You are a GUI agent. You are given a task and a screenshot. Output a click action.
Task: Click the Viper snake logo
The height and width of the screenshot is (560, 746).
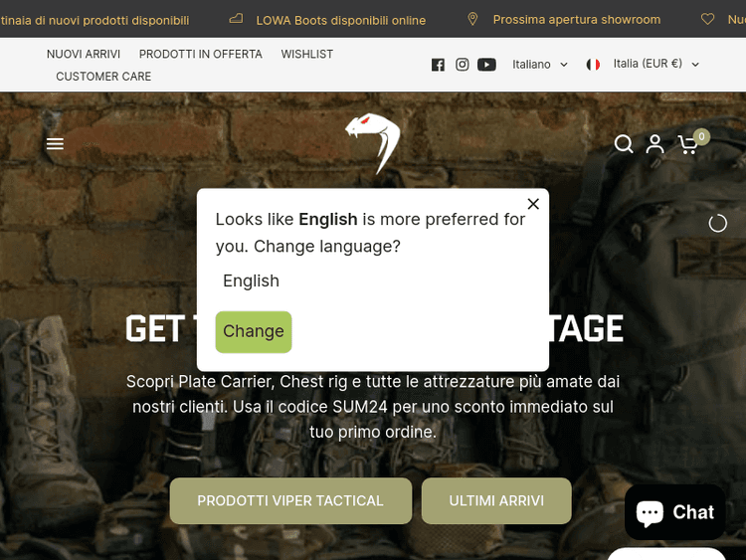pyautogui.click(x=373, y=143)
